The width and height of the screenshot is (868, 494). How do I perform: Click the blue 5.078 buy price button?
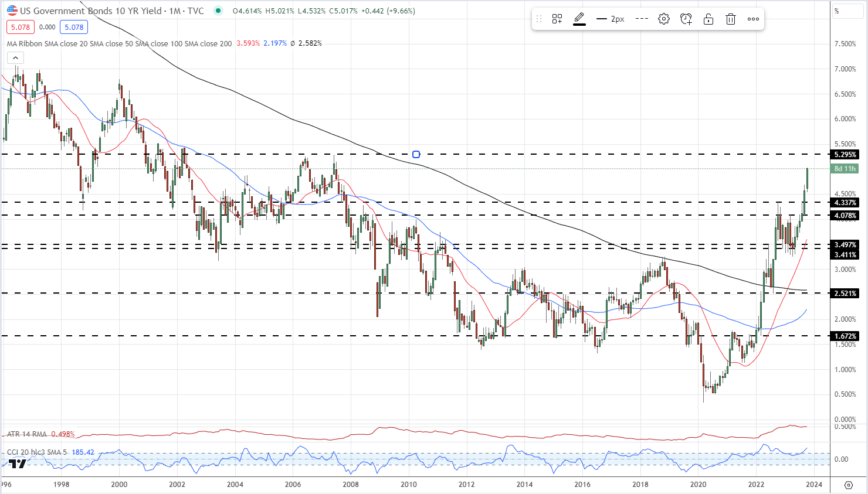click(74, 28)
